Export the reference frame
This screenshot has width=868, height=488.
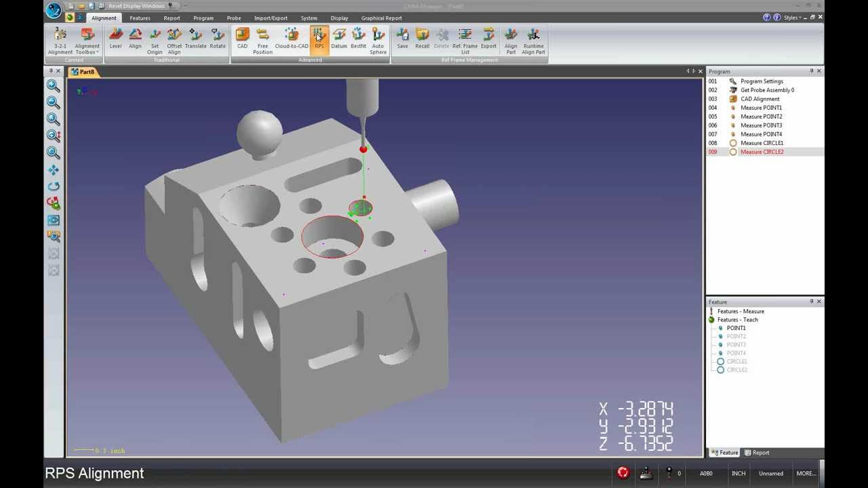pos(488,39)
